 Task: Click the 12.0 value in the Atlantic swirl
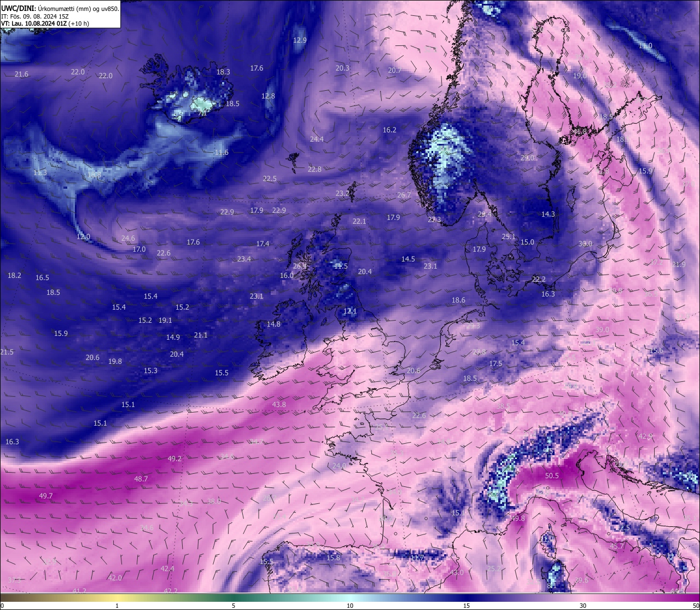(x=83, y=236)
